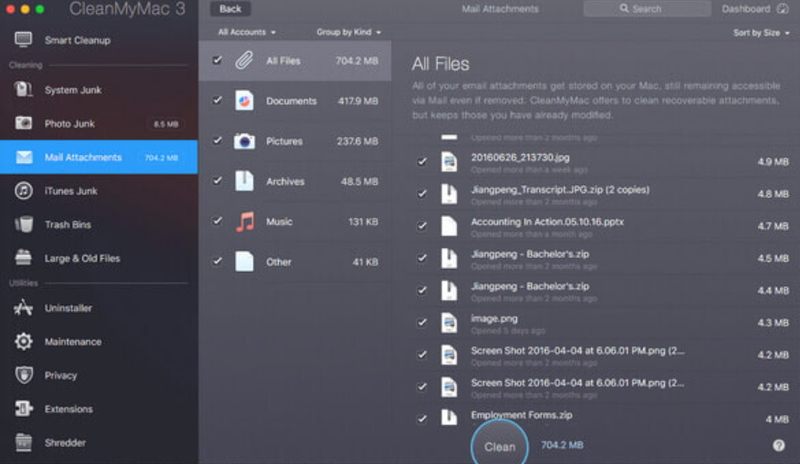Select System Junk in sidebar
The width and height of the screenshot is (800, 464).
(98, 90)
